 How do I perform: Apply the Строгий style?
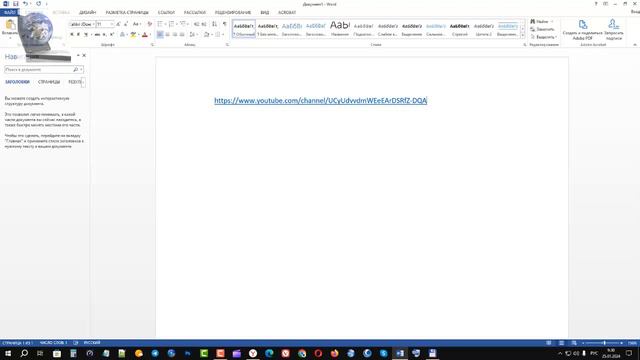tap(460, 29)
